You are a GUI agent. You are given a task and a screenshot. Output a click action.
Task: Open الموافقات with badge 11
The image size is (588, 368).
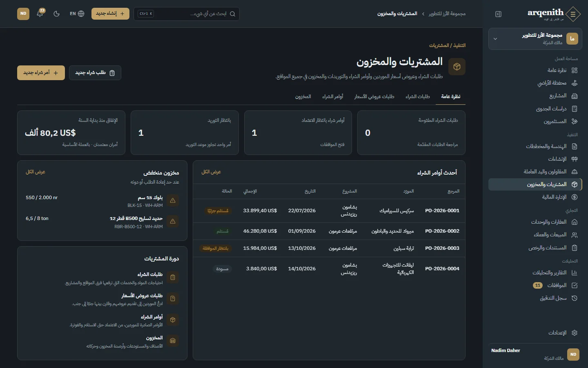click(535, 285)
